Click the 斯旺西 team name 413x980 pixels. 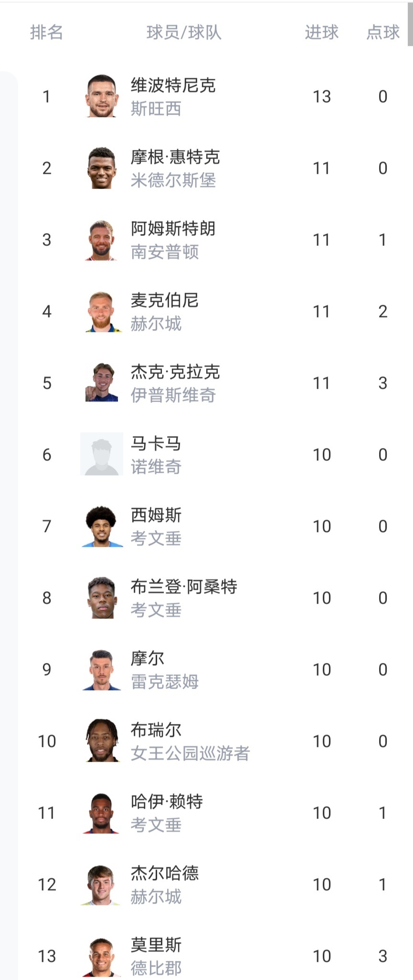[156, 109]
